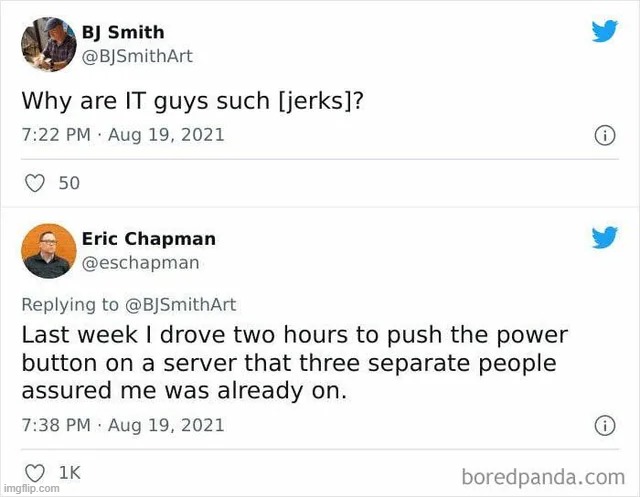Open the @eschapman handle
Viewport: 640px width, 497px height.
click(x=140, y=263)
